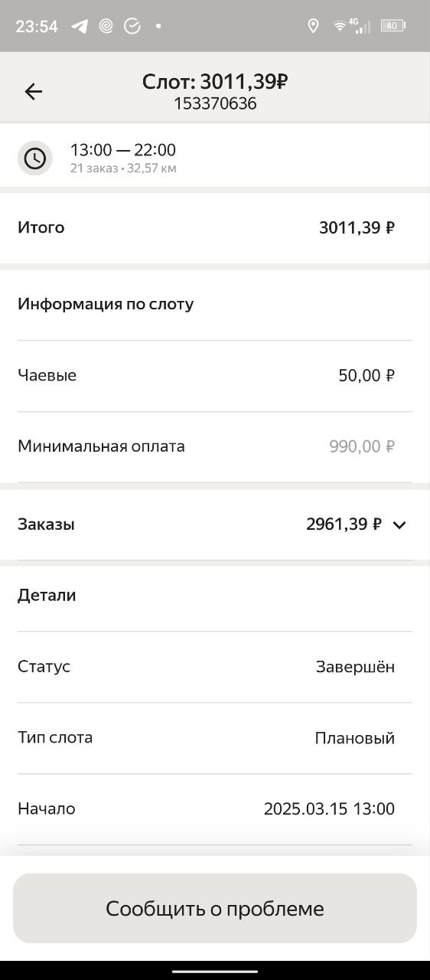Image resolution: width=430 pixels, height=980 pixels.
Task: Open the Telegram notification icon in status bar
Action: [80, 26]
